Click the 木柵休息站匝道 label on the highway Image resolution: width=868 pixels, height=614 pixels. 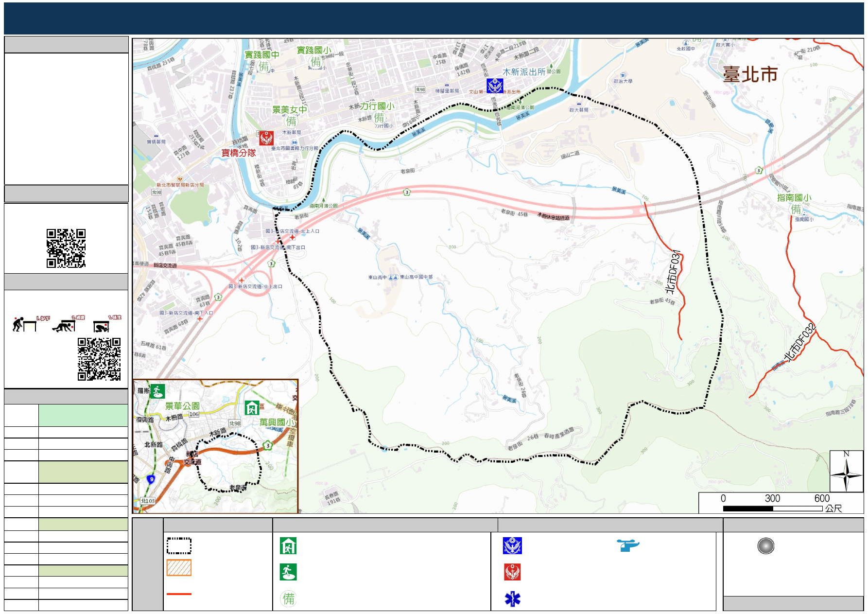coord(553,216)
